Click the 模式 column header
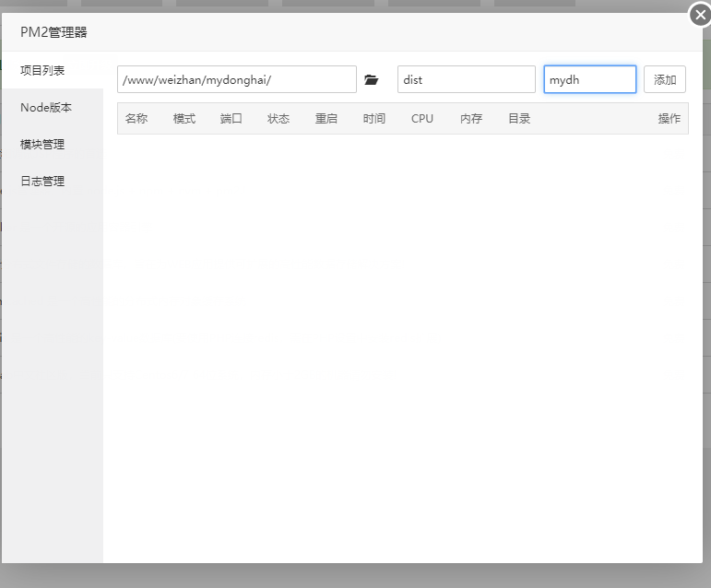The image size is (711, 588). point(184,119)
